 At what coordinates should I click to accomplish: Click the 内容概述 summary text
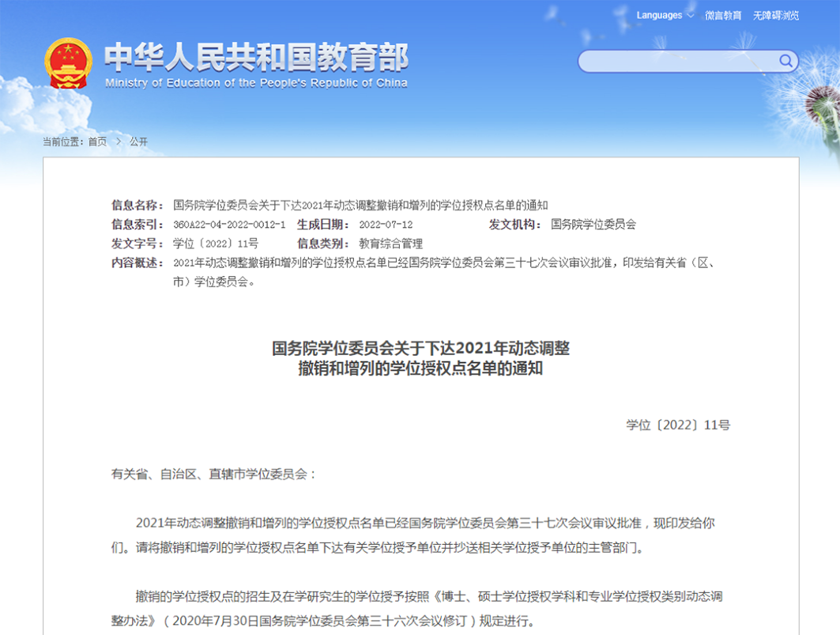(443, 263)
